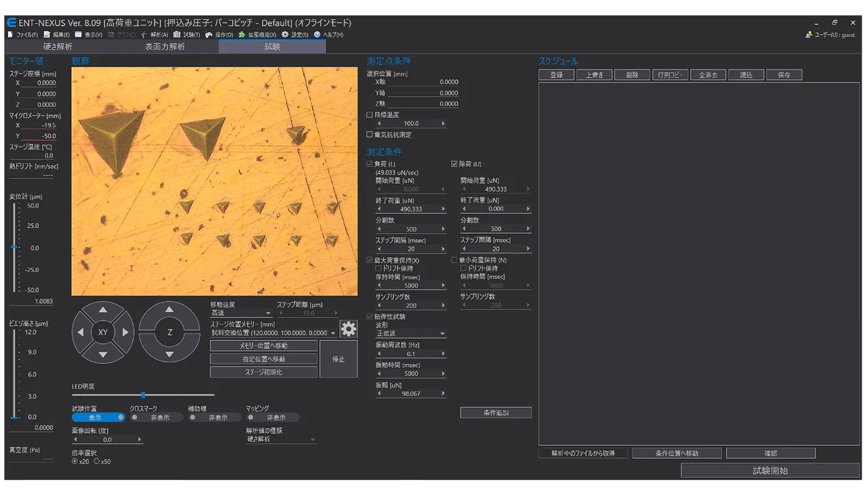The width and height of the screenshot is (868, 496).
Task: Increase 目標温度 value with its right arrow
Action: 443,123
